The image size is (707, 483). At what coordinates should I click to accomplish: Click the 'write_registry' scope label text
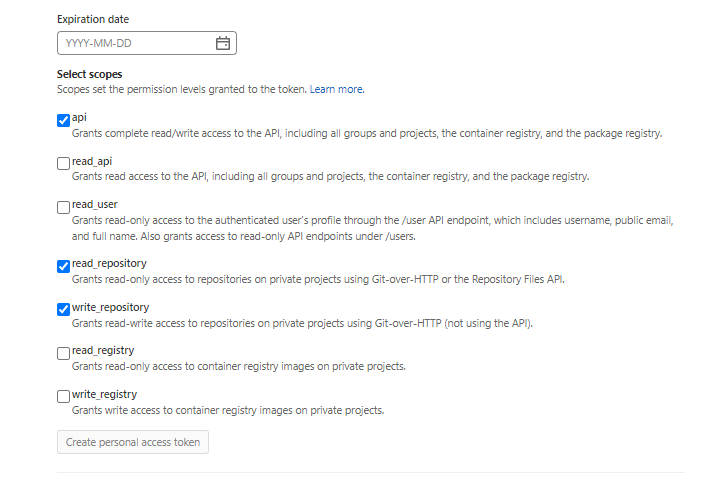point(104,394)
